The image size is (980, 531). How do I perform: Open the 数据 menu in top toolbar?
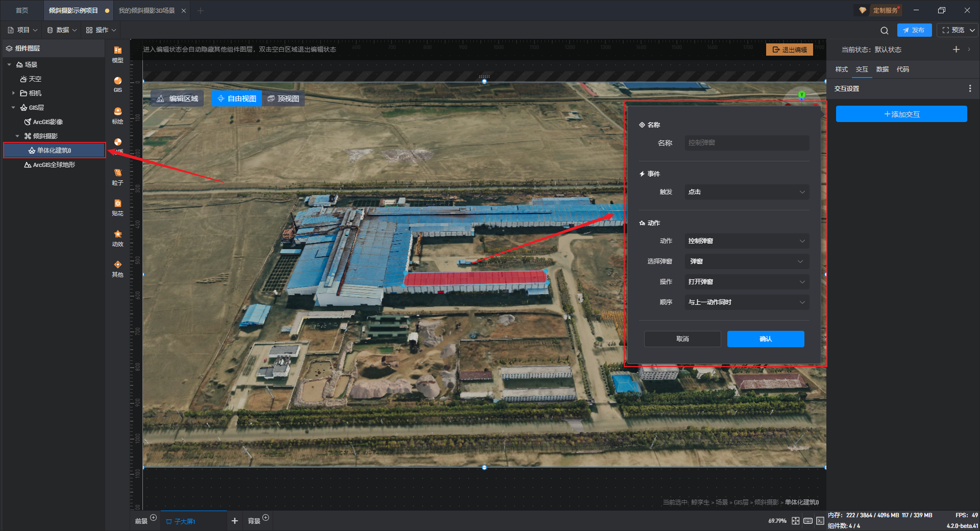pyautogui.click(x=62, y=30)
